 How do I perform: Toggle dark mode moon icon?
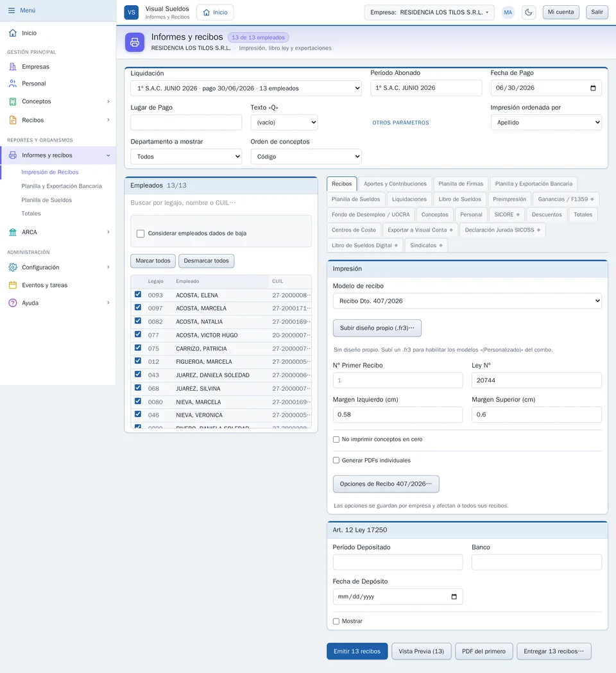tap(529, 12)
